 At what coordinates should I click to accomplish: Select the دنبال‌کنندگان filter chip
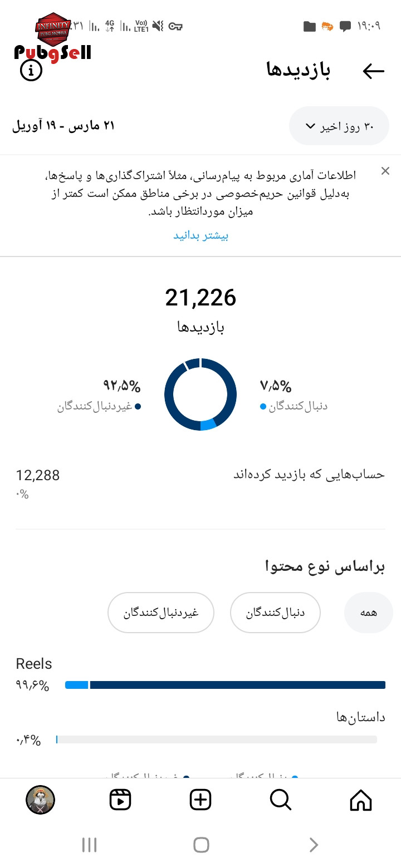pyautogui.click(x=275, y=613)
